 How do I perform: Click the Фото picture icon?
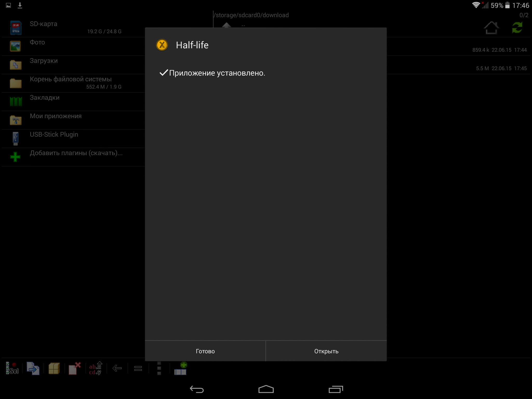(x=16, y=46)
